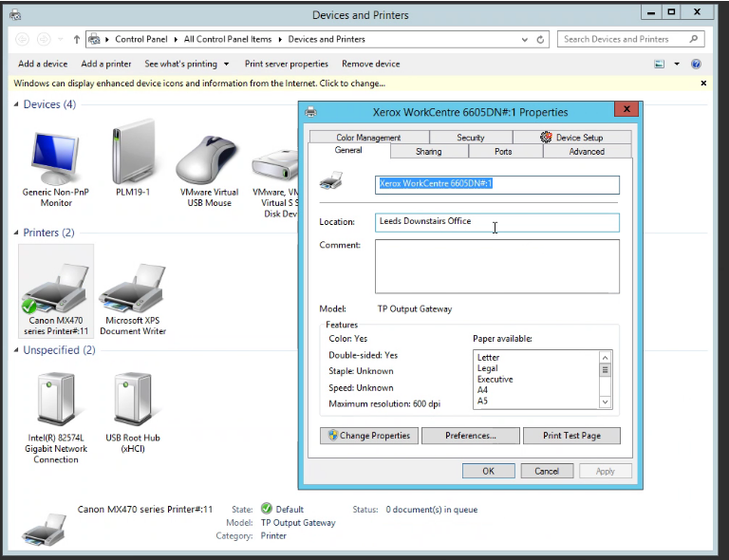Open the Advanced tab

pos(587,151)
